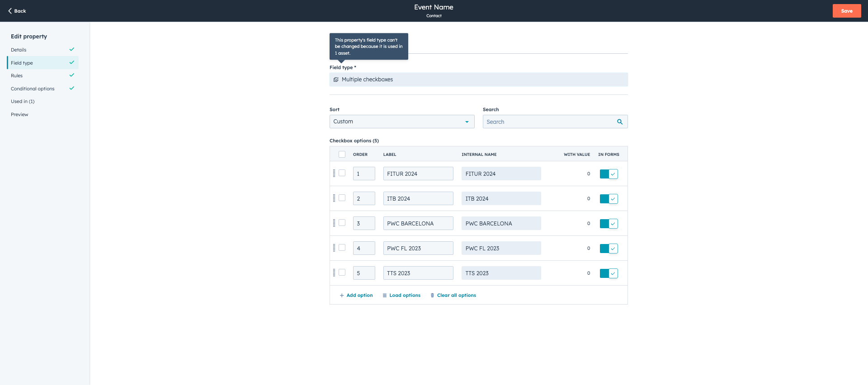Image resolution: width=868 pixels, height=385 pixels.
Task: Open the Sort dropdown set to Custom
Action: [402, 122]
